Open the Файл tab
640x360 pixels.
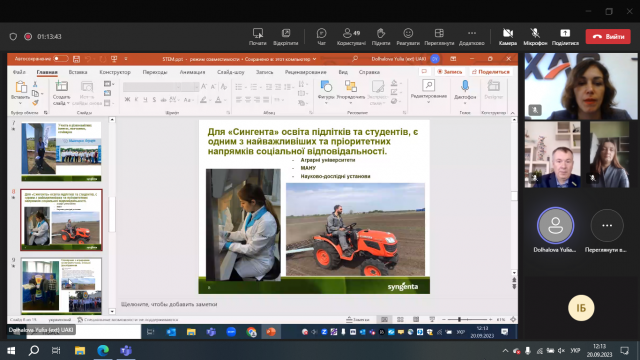(19, 72)
